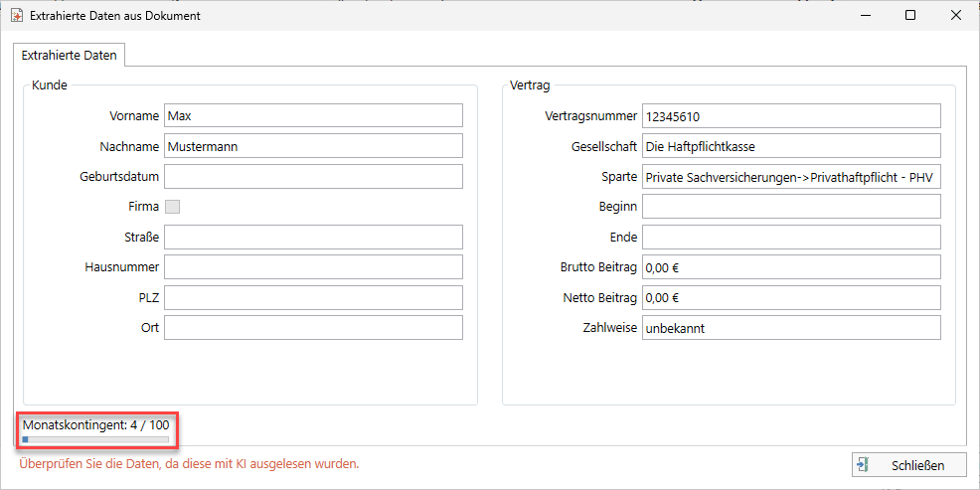The image size is (980, 490).
Task: Click the Vertragsnummer field showing 12345610
Action: (790, 116)
